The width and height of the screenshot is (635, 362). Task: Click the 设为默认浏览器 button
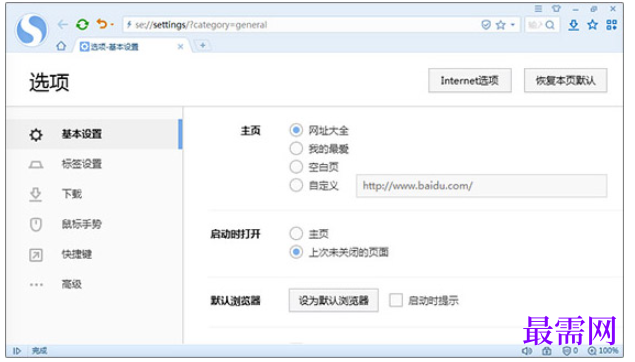point(334,300)
